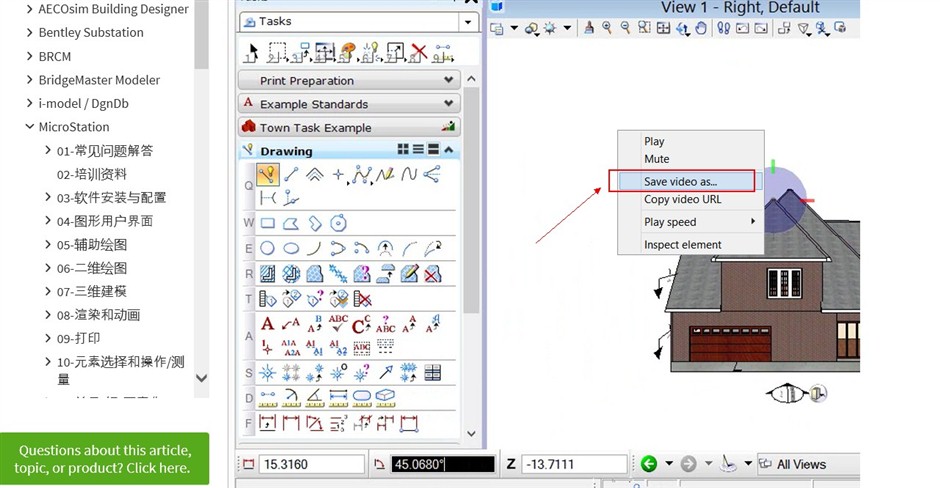Screen dimensions: 940x488
Task: Click the View Attributes icon
Action: [x=498, y=28]
